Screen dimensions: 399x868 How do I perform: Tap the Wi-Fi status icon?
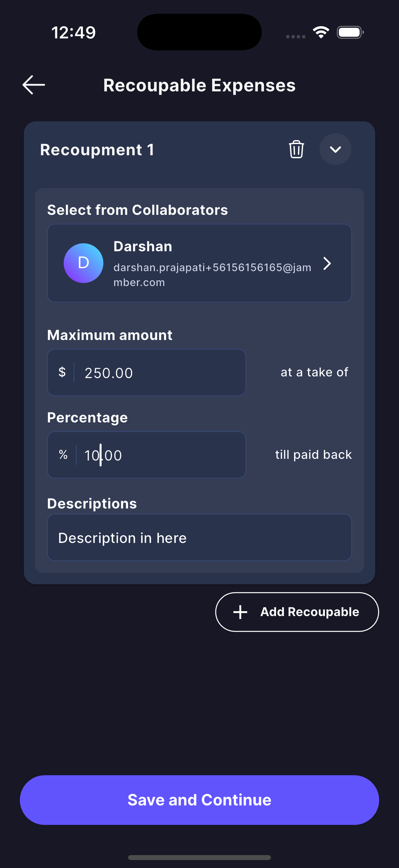(x=321, y=32)
